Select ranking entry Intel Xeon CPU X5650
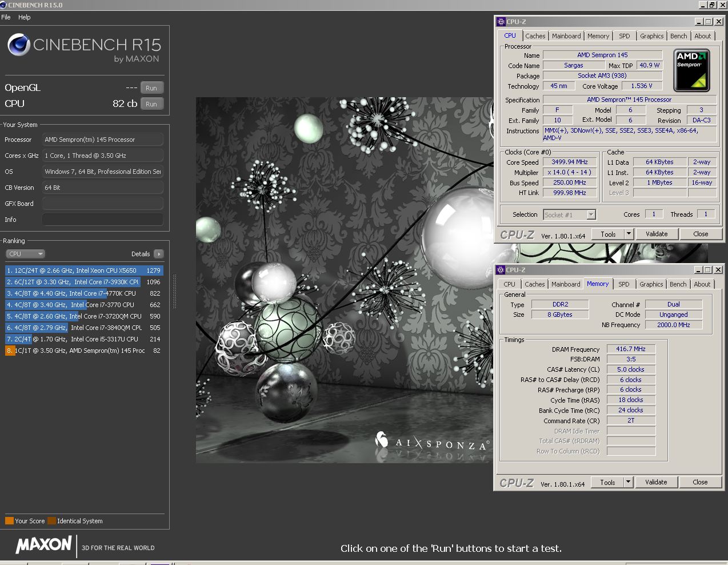 [x=84, y=270]
